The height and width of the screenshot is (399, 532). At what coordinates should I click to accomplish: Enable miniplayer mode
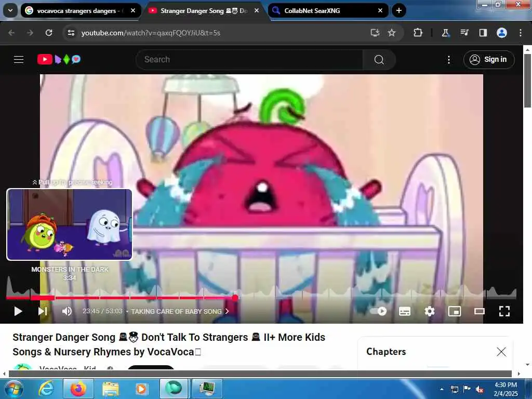454,311
